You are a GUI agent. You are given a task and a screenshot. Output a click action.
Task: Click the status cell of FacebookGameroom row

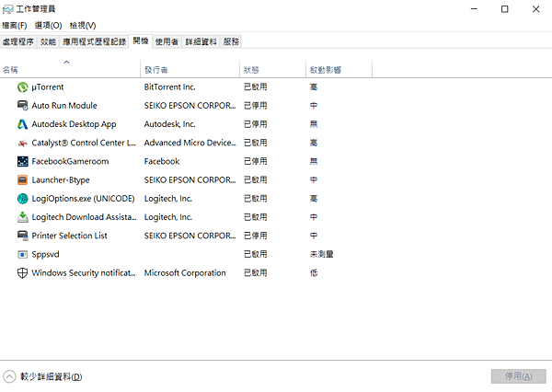(x=256, y=161)
